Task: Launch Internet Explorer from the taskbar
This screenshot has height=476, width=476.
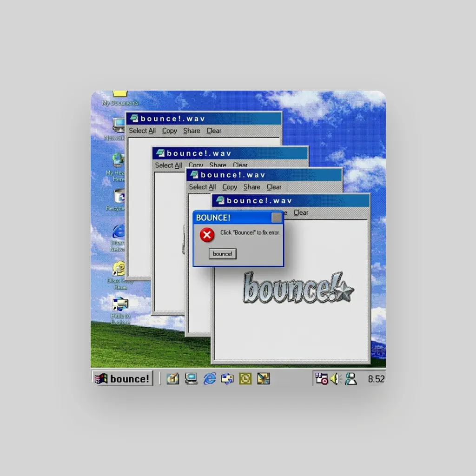Action: point(210,378)
